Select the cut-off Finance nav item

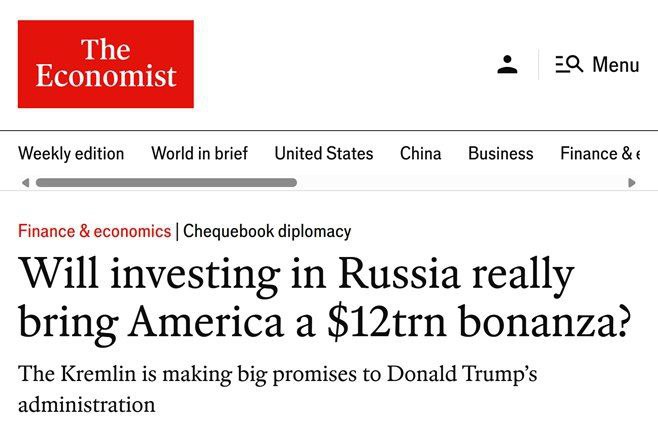pos(599,153)
